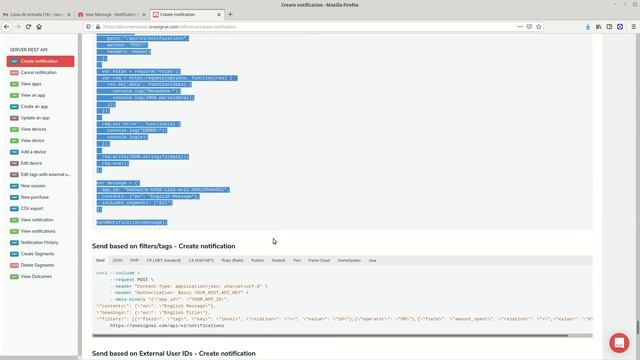The image size is (640, 360).
Task: Select the PHP code tab
Action: 135,260
